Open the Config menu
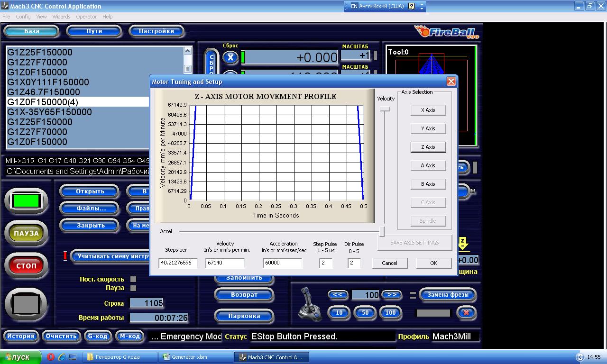 click(x=23, y=17)
